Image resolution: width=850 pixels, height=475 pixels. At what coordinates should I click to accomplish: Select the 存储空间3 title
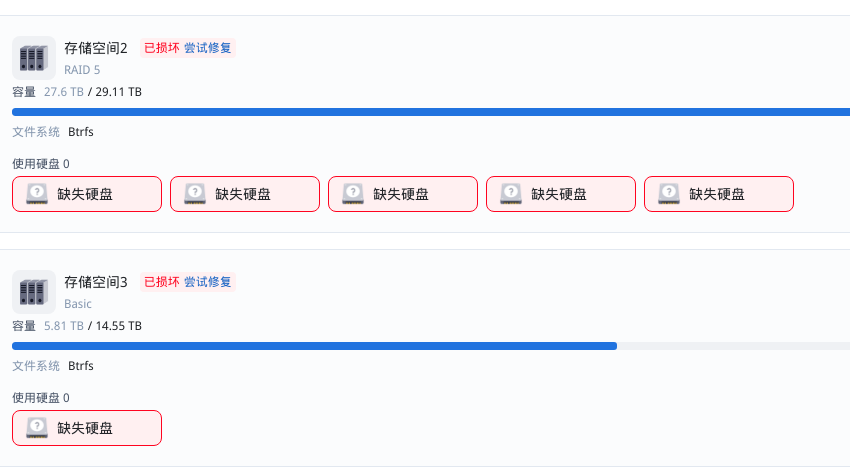(96, 282)
